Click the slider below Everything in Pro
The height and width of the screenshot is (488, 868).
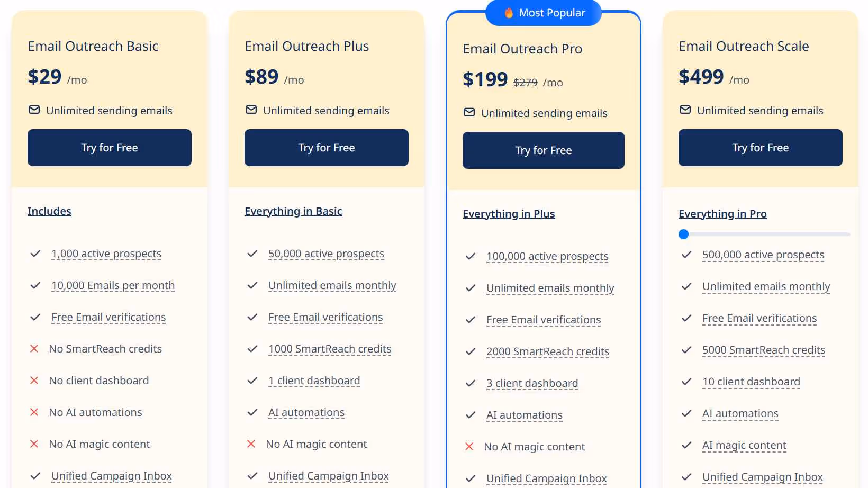683,234
